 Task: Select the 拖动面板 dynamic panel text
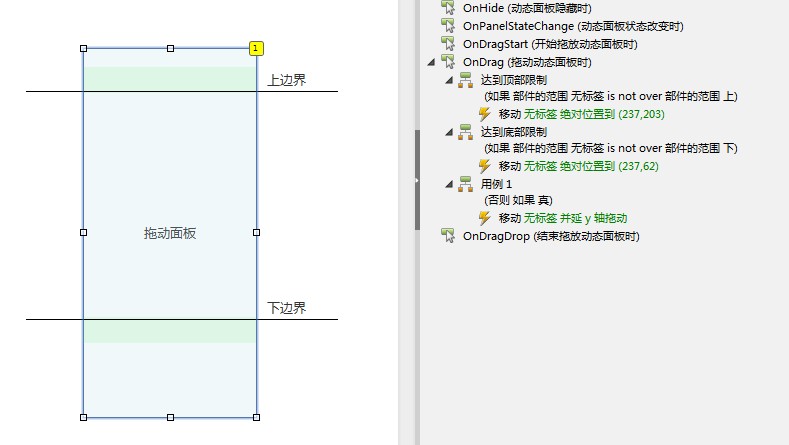170,233
